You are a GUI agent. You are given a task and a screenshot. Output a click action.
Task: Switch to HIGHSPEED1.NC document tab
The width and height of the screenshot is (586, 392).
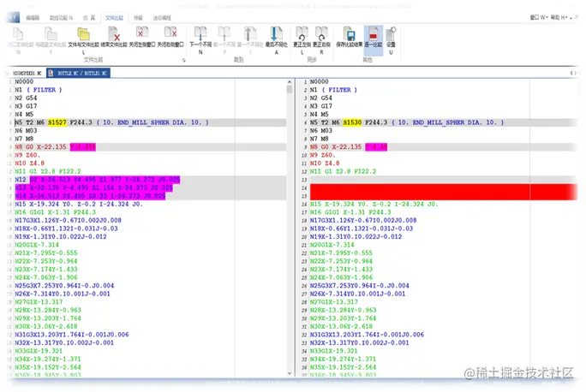(27, 73)
